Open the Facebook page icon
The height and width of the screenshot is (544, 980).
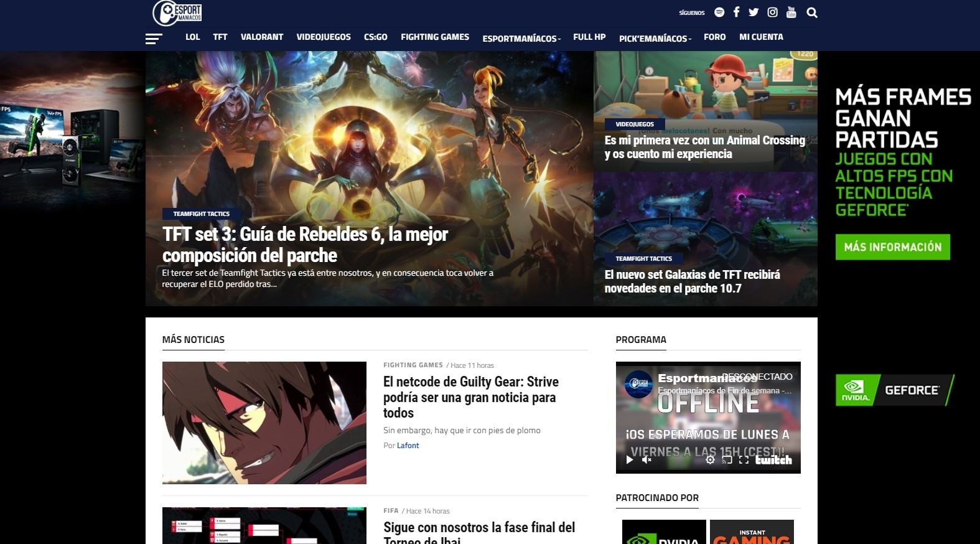tap(736, 12)
